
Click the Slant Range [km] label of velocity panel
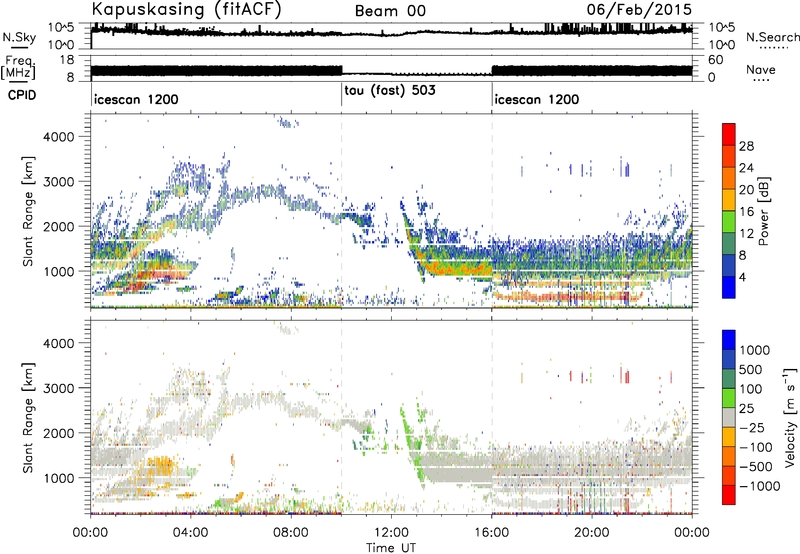pyautogui.click(x=28, y=417)
